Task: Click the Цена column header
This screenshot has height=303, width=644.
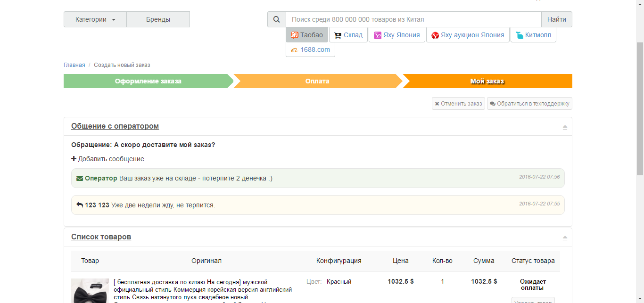Action: point(401,261)
